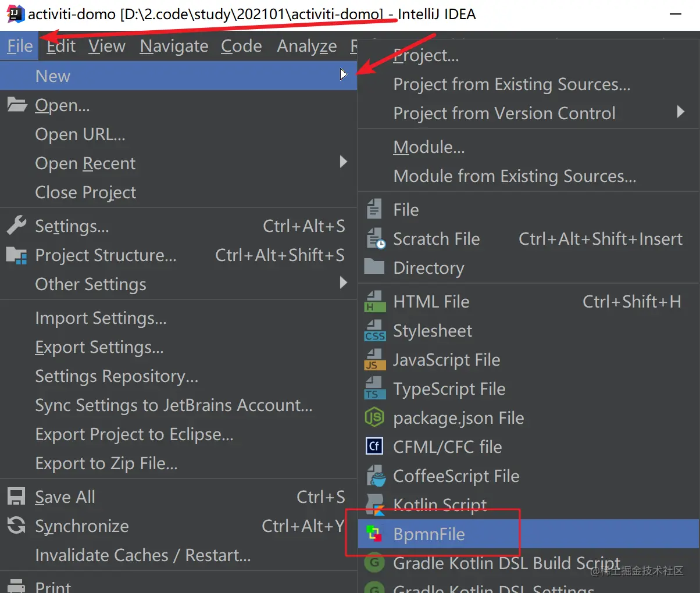Click the JavaScript File JS icon
The image size is (700, 593).
point(375,360)
